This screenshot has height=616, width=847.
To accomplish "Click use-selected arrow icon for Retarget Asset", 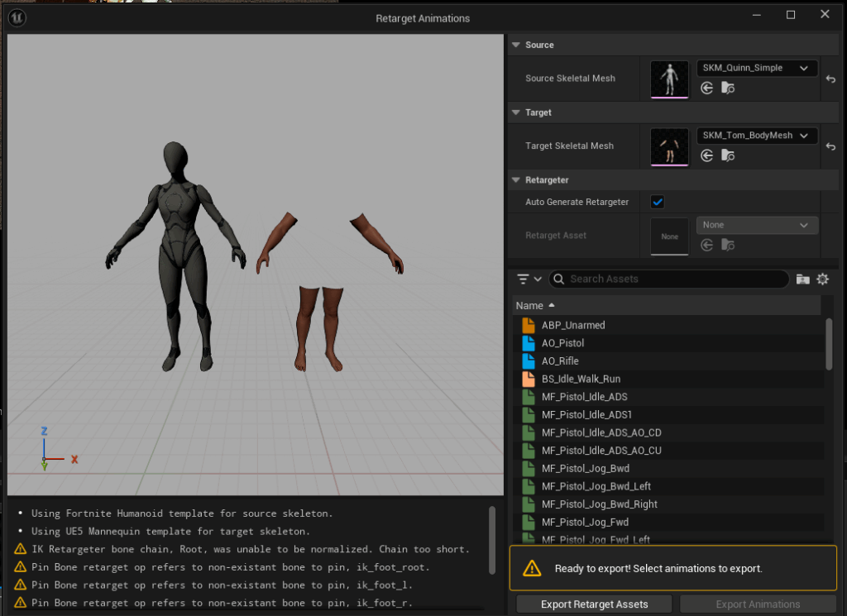I will [x=706, y=245].
